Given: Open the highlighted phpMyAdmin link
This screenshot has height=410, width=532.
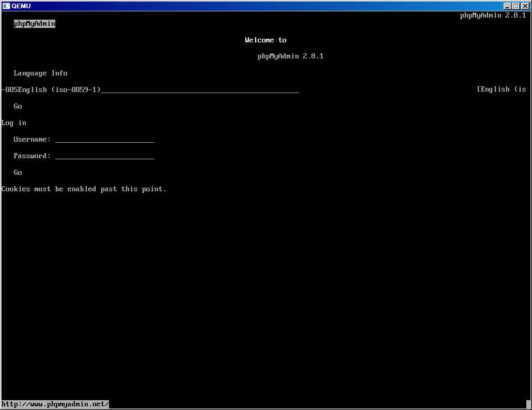Looking at the screenshot, I should click(34, 23).
